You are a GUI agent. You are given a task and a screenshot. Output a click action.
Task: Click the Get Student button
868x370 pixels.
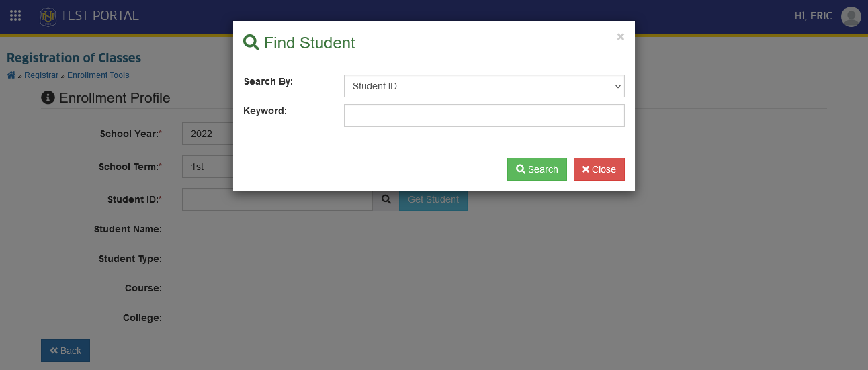pyautogui.click(x=433, y=199)
